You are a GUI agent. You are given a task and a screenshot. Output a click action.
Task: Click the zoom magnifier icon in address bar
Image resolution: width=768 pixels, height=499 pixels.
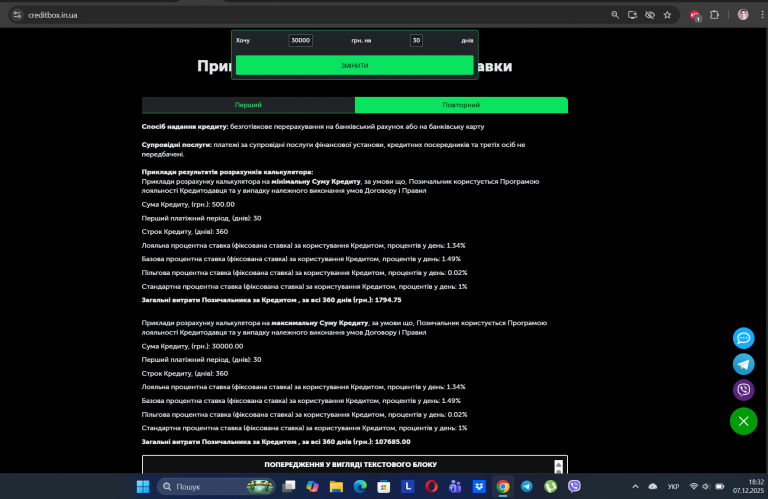[615, 15]
